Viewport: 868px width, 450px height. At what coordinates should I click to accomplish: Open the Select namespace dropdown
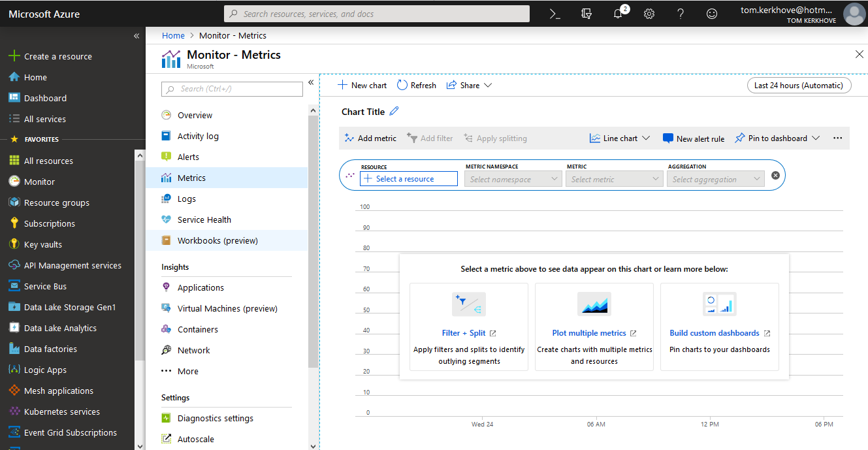(x=513, y=179)
